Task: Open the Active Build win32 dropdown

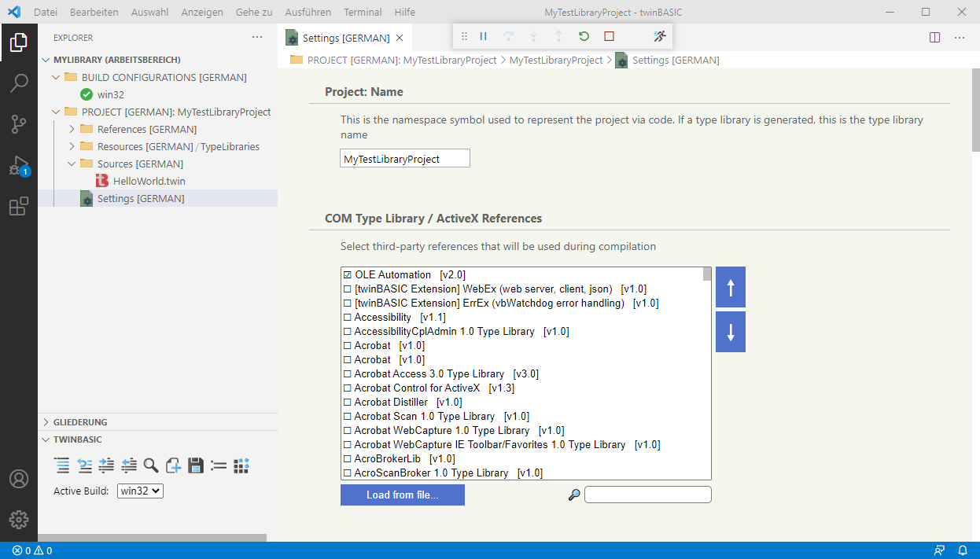Action: (x=140, y=491)
